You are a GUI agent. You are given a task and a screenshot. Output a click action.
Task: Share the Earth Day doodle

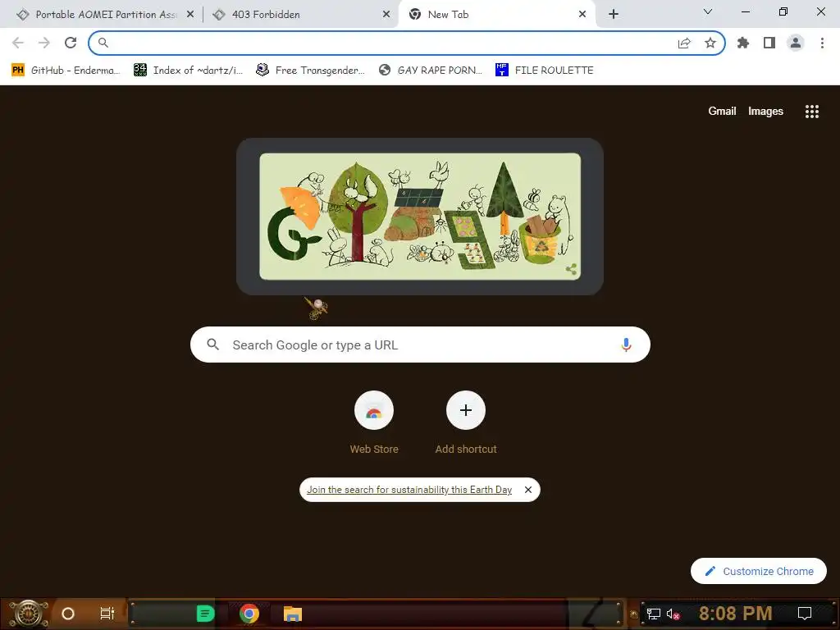[571, 269]
